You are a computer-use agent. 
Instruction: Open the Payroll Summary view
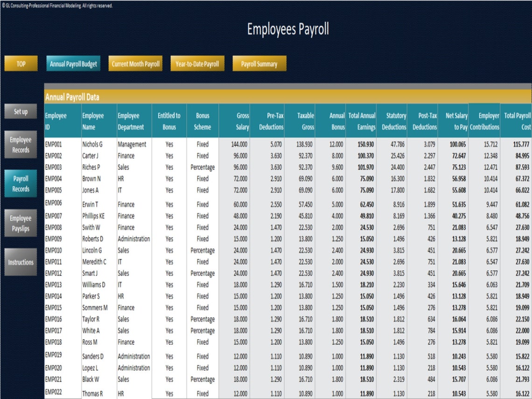pyautogui.click(x=259, y=63)
